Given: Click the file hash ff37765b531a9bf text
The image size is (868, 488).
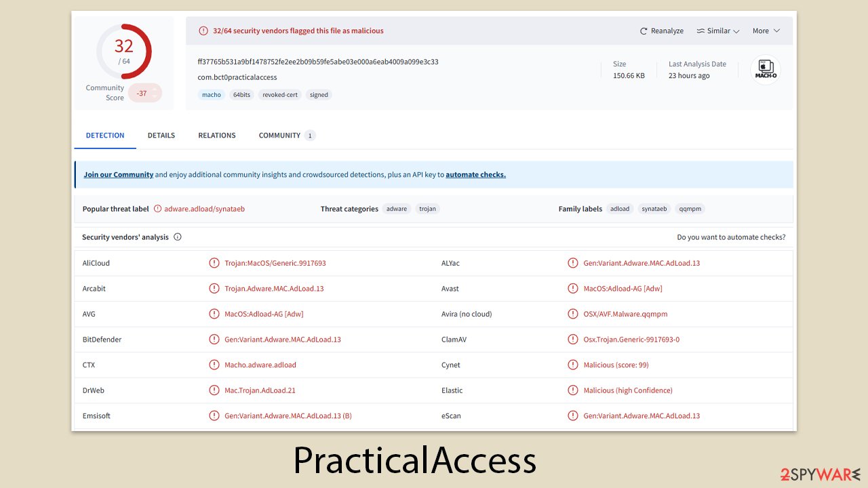Looking at the screenshot, I should (x=318, y=62).
